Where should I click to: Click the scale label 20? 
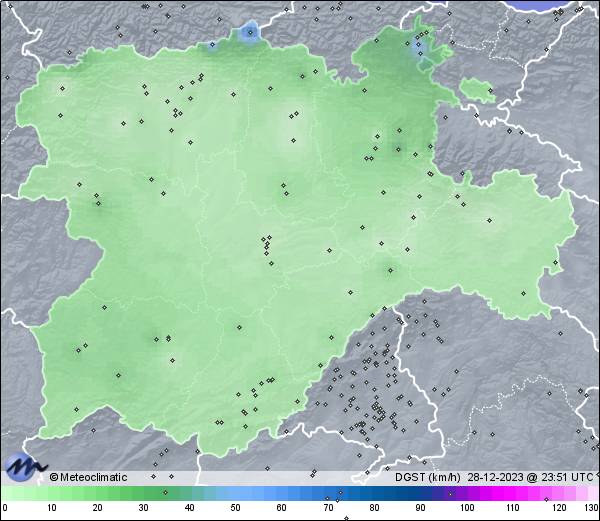coord(98,508)
